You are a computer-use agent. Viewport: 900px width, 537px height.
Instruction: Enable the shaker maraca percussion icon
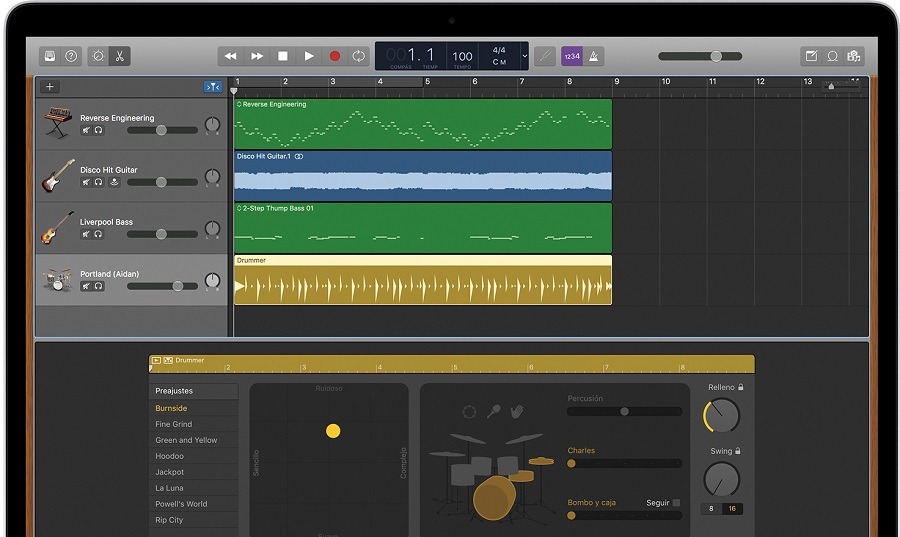(x=493, y=411)
